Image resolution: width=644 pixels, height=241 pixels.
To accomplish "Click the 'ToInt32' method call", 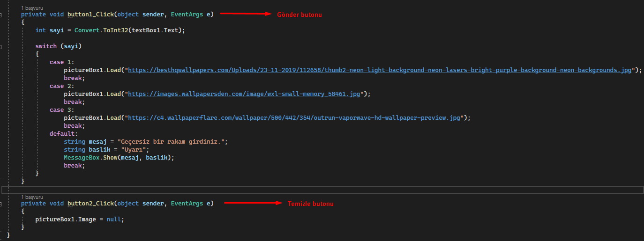I will click(x=115, y=30).
